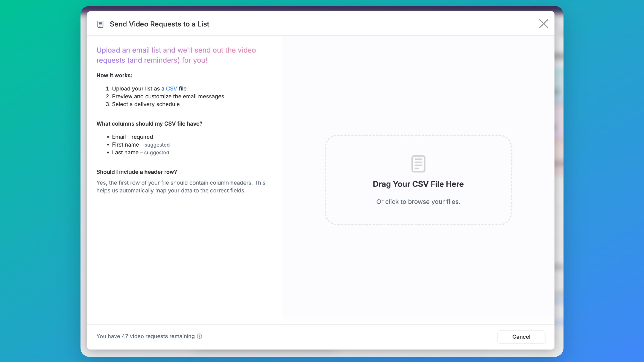Click "Should I include a header row?" heading
The image size is (644, 362).
(137, 172)
